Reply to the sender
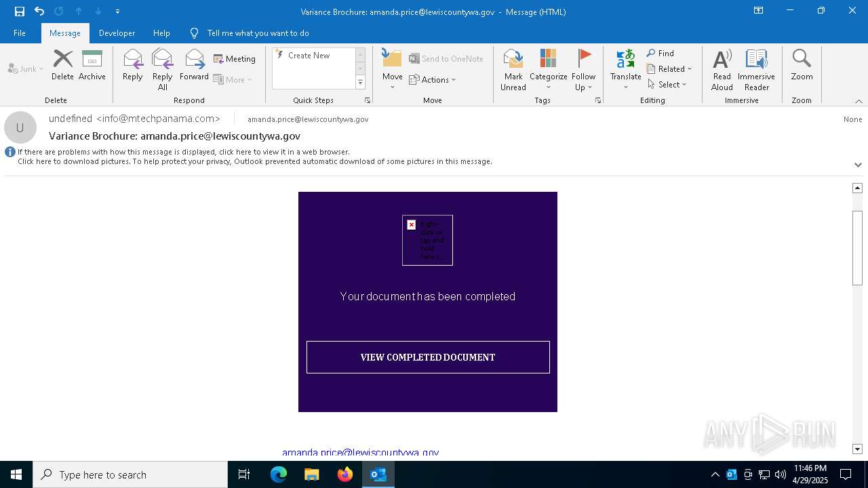 133,66
